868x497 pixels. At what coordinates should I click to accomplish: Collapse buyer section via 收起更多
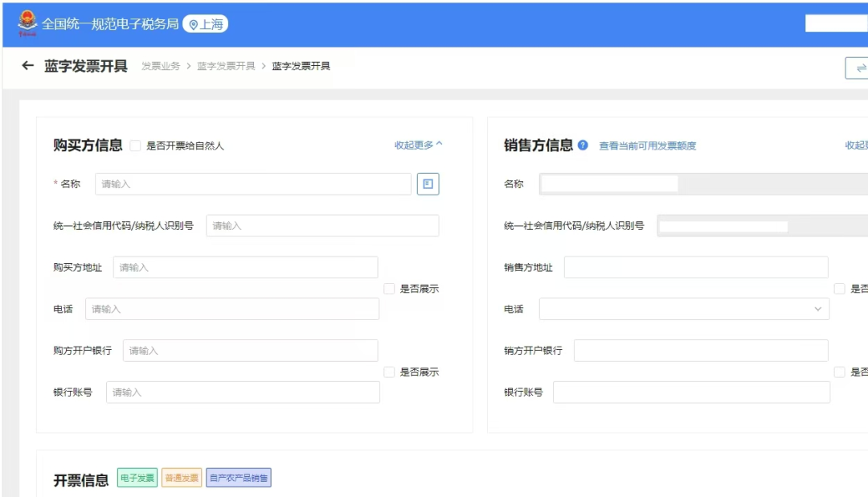[418, 145]
